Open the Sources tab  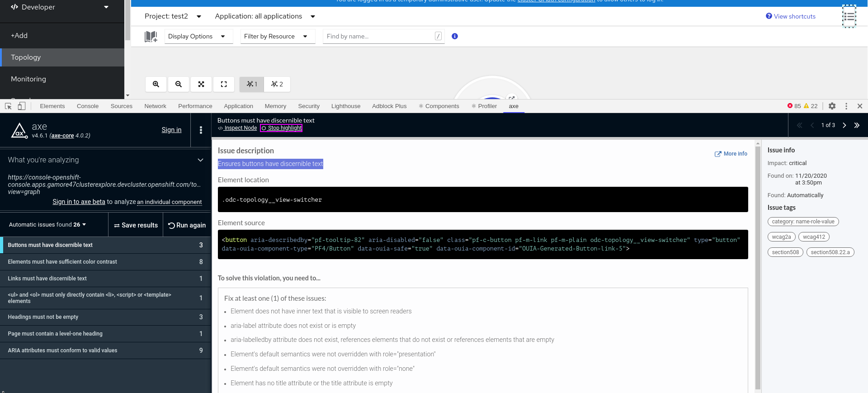coord(122,106)
